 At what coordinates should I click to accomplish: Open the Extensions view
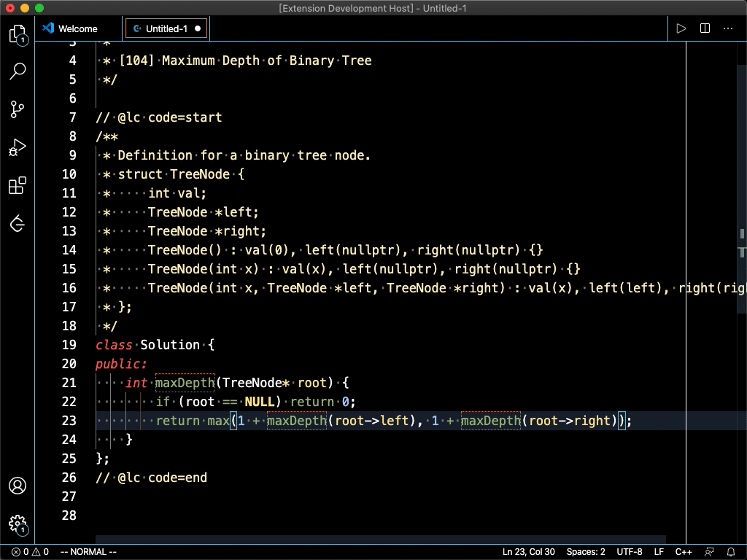point(18,185)
